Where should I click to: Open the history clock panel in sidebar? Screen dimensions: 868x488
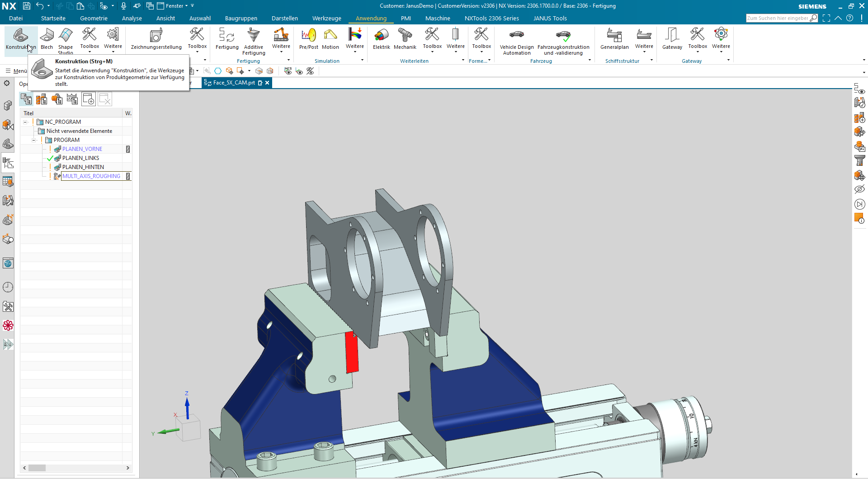(8, 287)
